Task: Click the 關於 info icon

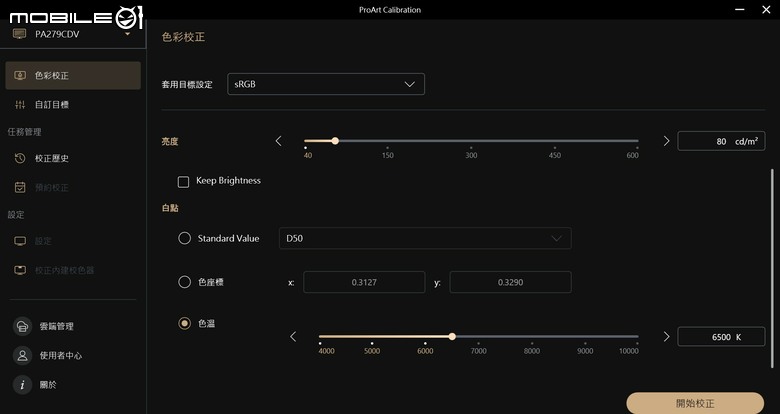Action: pos(22,385)
